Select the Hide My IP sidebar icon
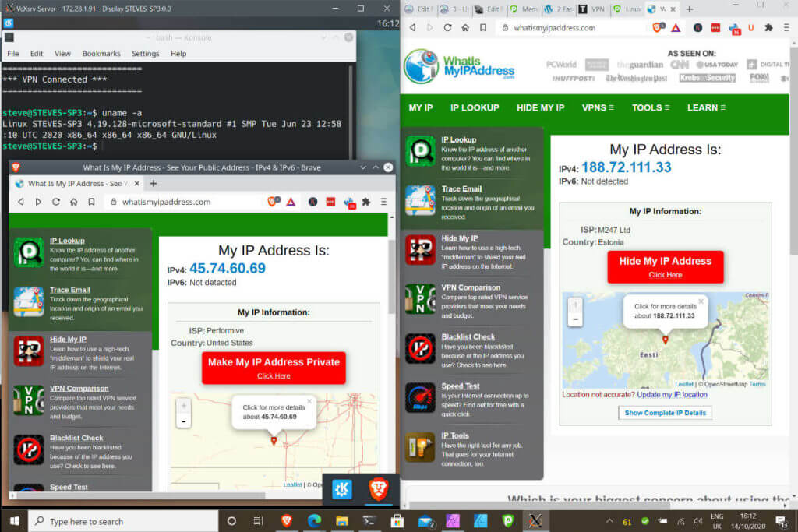 pyautogui.click(x=421, y=251)
